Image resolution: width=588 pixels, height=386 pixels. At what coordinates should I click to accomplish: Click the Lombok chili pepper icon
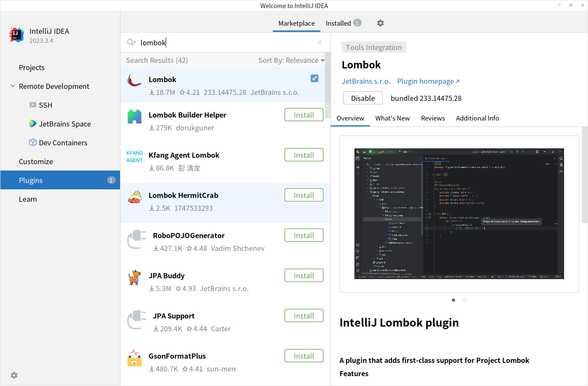(135, 80)
